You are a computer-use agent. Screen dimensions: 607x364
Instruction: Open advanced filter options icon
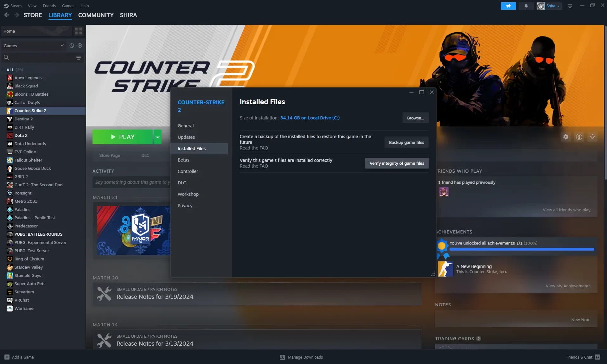coord(79,57)
